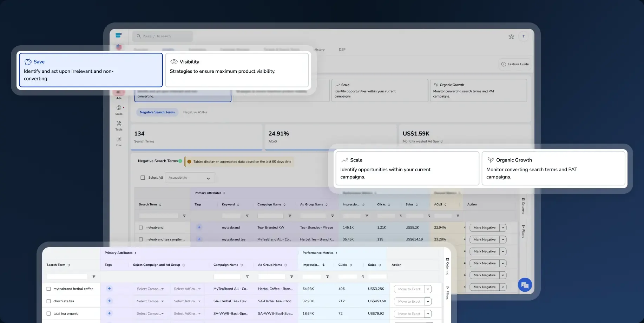The height and width of the screenshot is (323, 644).
Task: Switch to the Negative Search Terms tab
Action: pos(157,112)
